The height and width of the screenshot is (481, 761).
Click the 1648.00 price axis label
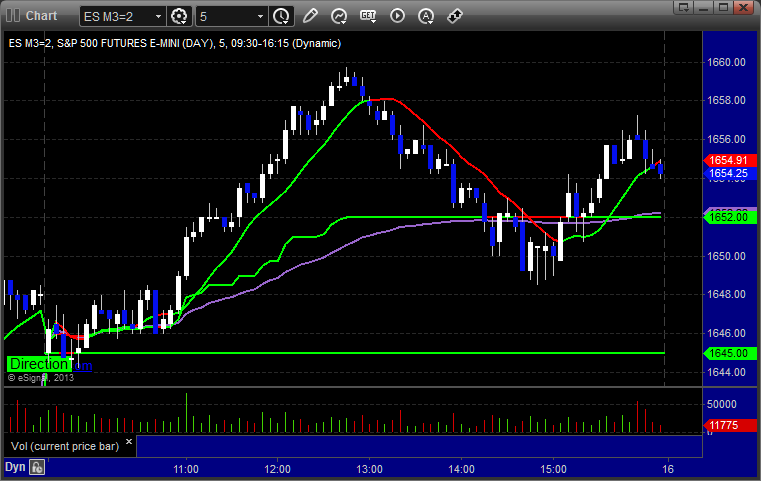726,294
